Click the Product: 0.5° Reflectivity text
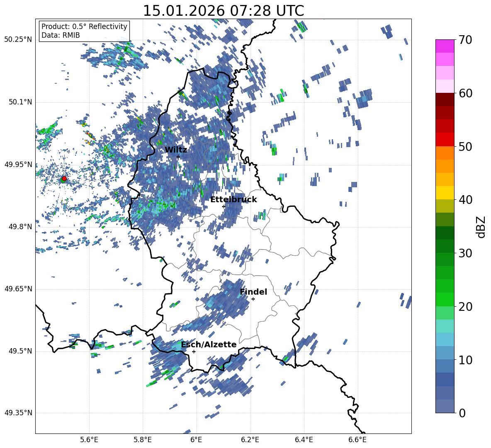Screen dimensions: 491x448 84,26
